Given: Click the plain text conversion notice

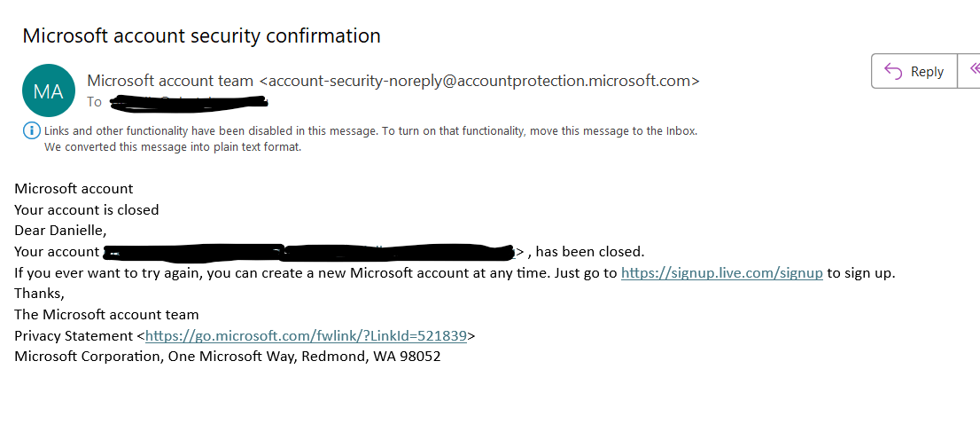Looking at the screenshot, I should click(173, 147).
